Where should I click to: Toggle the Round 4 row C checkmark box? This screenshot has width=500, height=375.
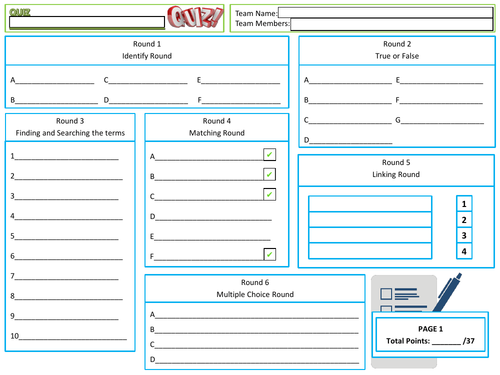click(269, 195)
